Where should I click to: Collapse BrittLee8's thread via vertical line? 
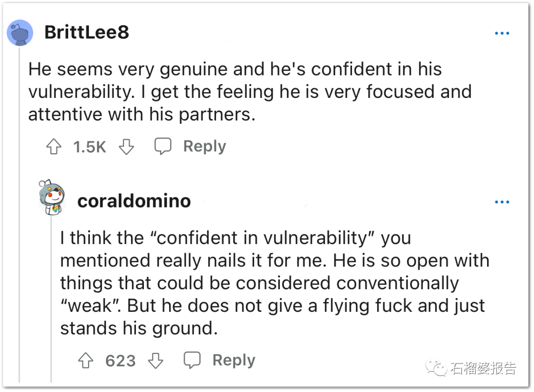(x=19, y=215)
